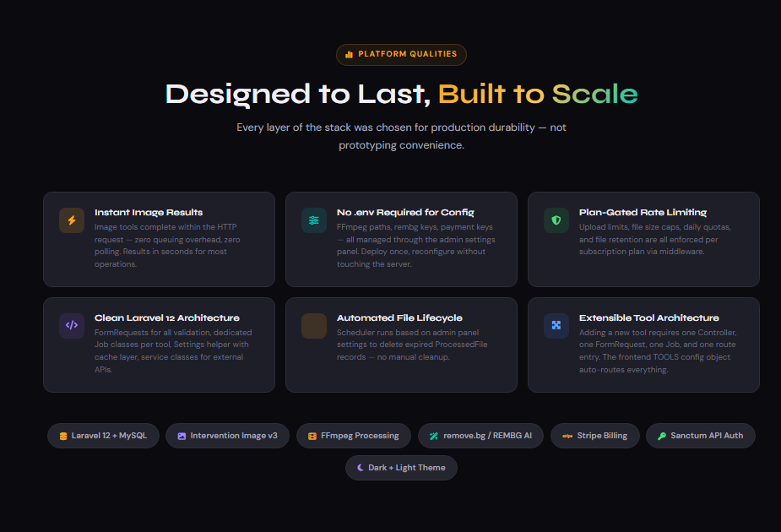Click the No .env Required for Config heading
This screenshot has width=781, height=532.
(405, 212)
